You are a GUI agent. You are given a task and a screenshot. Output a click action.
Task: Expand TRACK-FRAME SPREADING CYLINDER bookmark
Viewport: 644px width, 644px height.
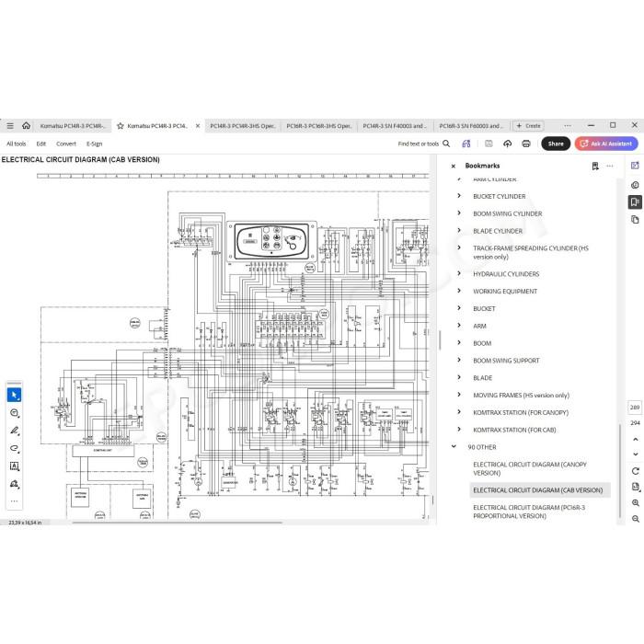[x=459, y=247]
